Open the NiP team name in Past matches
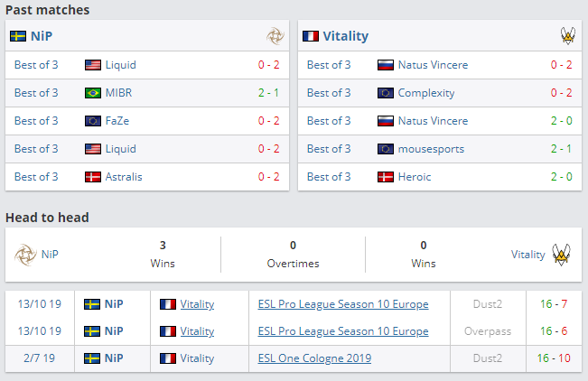 pyautogui.click(x=42, y=36)
